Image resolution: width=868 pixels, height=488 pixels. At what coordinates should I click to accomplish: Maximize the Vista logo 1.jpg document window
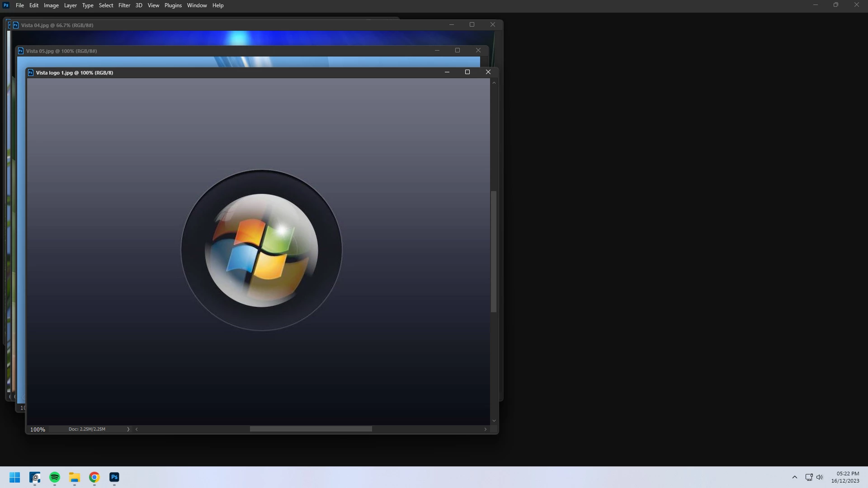[467, 72]
